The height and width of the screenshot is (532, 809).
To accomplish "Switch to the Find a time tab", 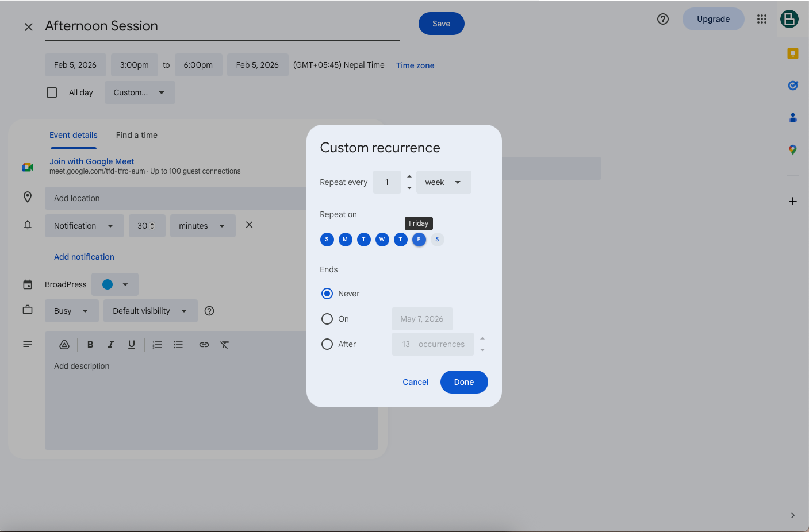I will (x=136, y=135).
